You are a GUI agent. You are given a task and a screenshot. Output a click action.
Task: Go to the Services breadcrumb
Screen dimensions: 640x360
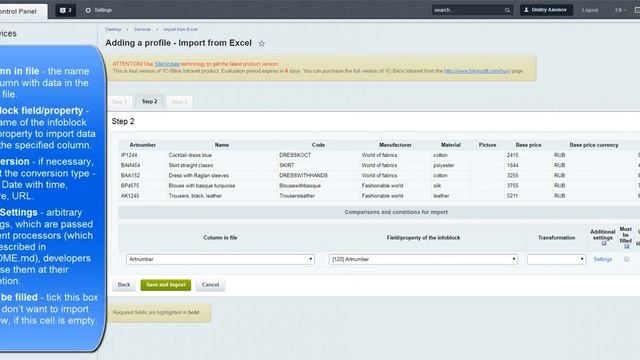[142, 29]
